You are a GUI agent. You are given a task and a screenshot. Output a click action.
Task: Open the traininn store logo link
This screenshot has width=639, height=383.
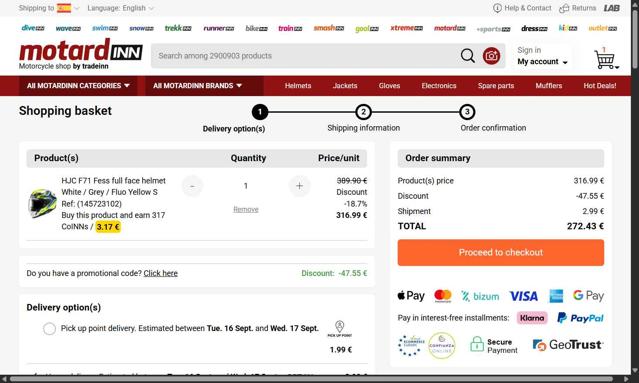[290, 28]
